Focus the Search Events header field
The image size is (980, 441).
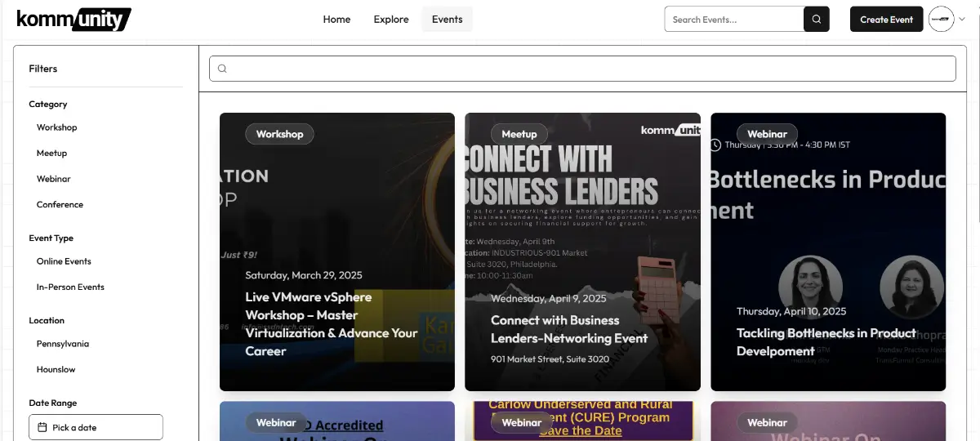[x=734, y=20]
